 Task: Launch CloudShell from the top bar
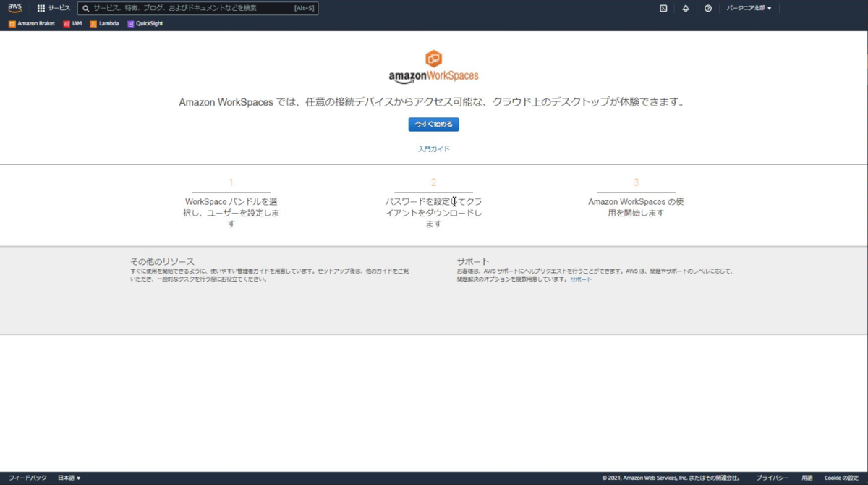click(663, 8)
